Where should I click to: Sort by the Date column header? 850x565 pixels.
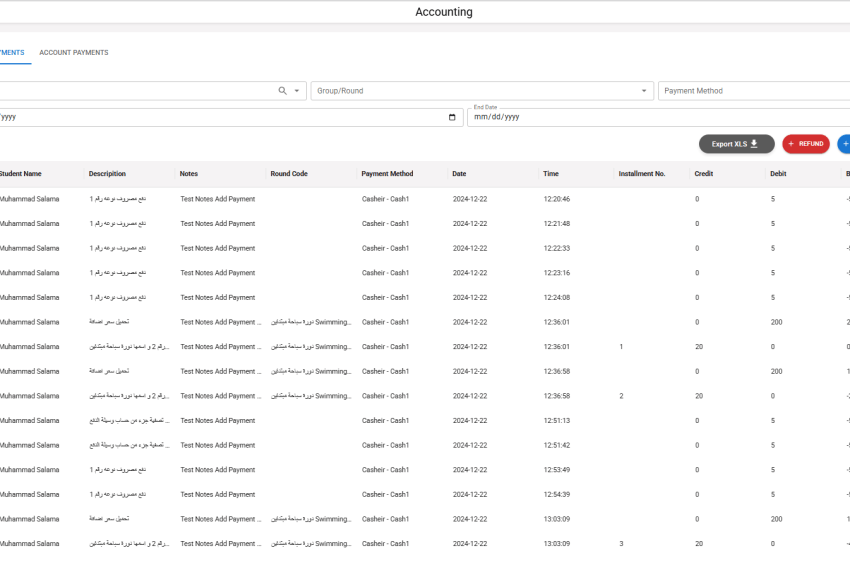point(459,174)
